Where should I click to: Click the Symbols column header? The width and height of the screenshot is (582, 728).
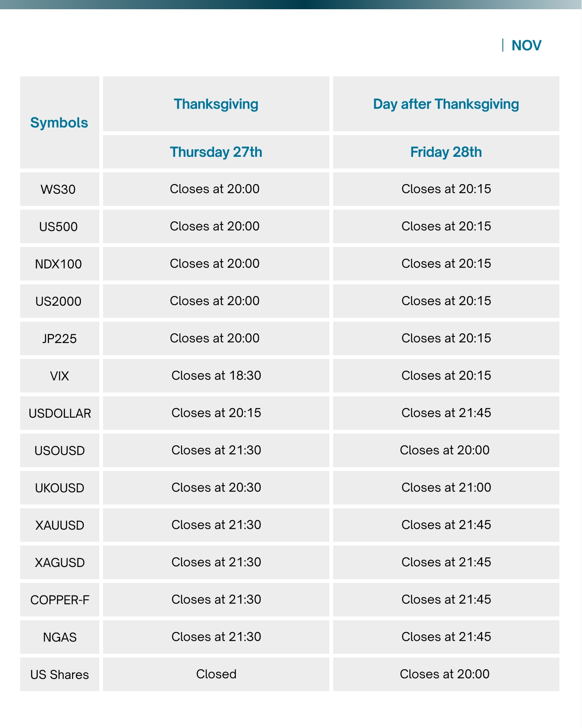click(x=59, y=122)
